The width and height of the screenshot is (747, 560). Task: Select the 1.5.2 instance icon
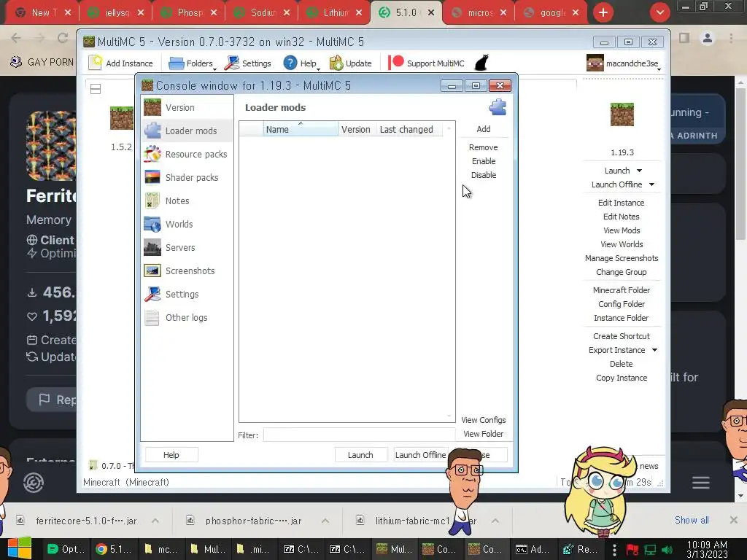coord(122,118)
